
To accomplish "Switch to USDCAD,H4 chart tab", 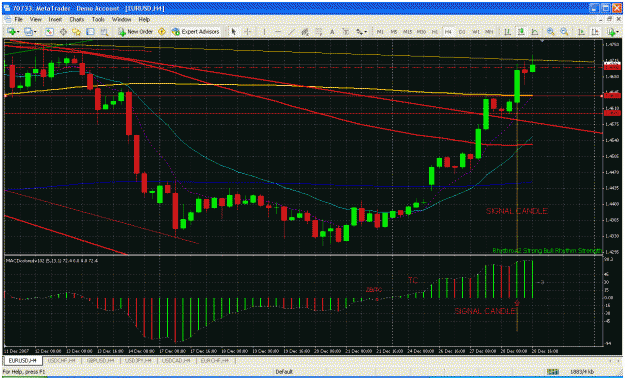I will coord(175,360).
